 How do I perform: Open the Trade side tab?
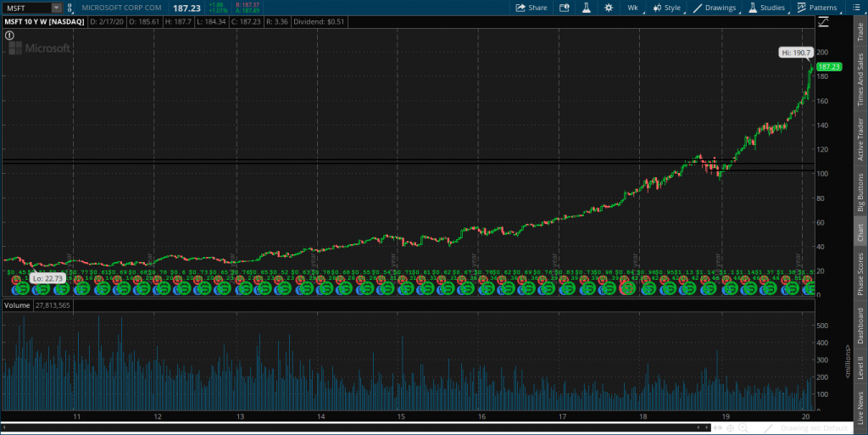click(x=860, y=32)
